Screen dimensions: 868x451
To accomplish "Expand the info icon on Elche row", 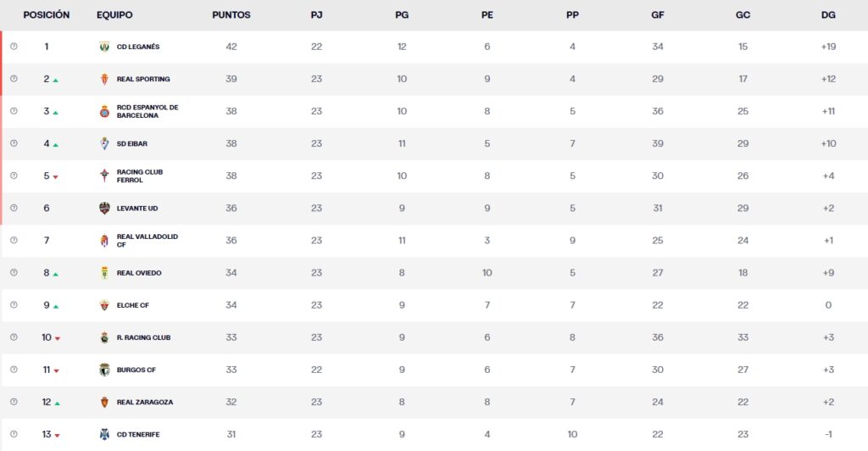I will (x=14, y=305).
